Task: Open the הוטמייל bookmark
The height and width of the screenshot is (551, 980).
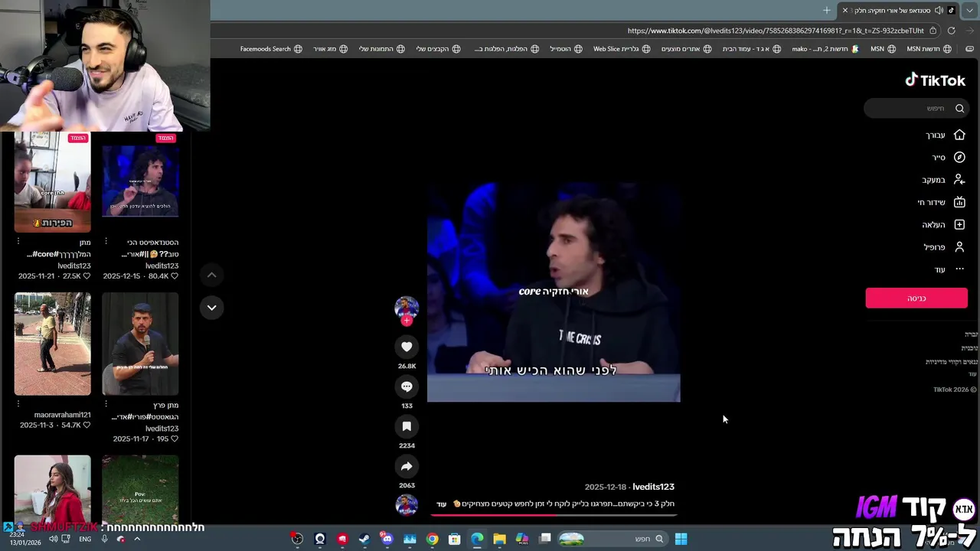Action: [566, 49]
